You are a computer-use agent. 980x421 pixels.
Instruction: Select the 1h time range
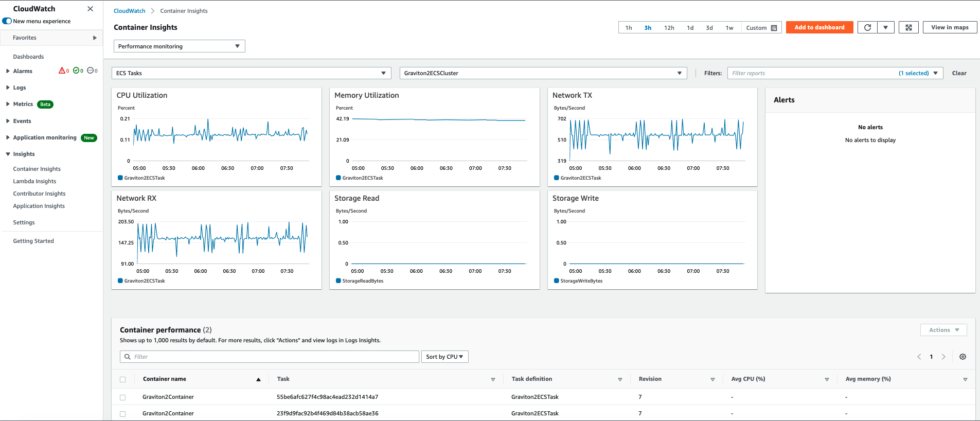click(x=629, y=28)
